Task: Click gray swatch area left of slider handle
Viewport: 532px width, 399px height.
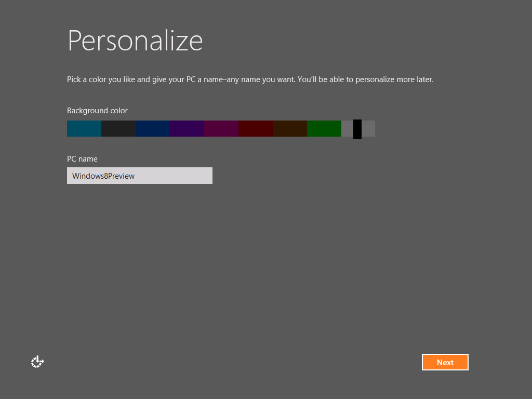Action: click(x=347, y=128)
